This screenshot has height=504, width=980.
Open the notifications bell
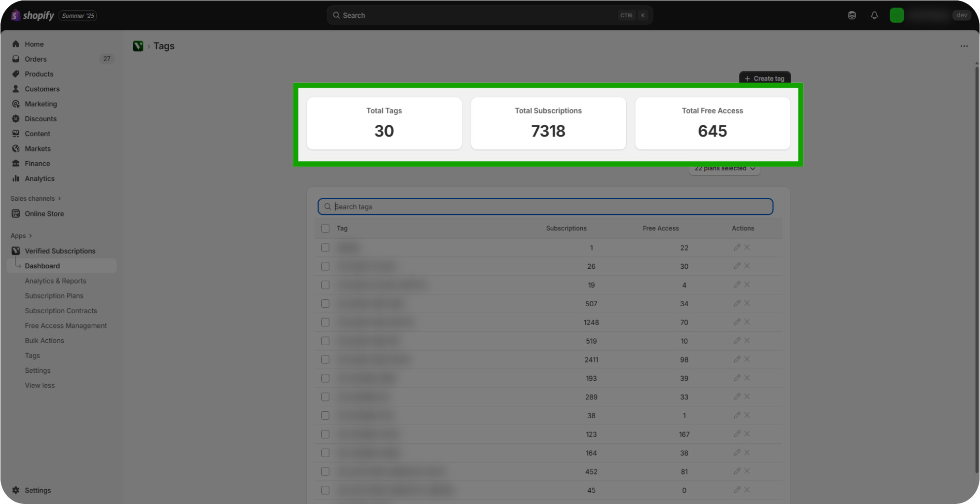(874, 15)
